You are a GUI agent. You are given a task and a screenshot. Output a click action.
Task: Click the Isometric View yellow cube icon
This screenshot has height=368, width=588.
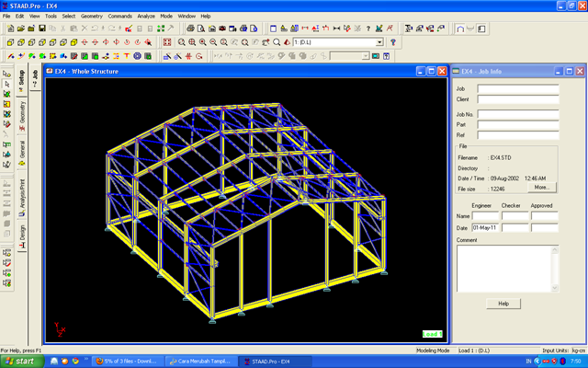click(73, 42)
